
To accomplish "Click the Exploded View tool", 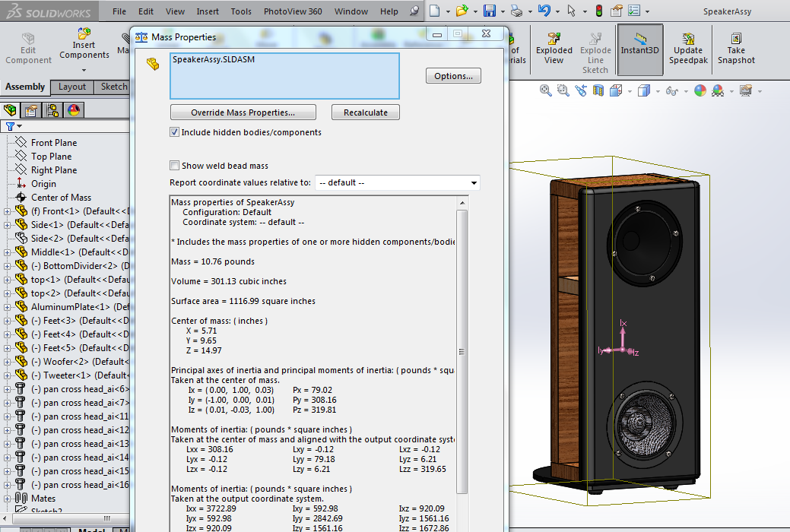I will (554, 49).
